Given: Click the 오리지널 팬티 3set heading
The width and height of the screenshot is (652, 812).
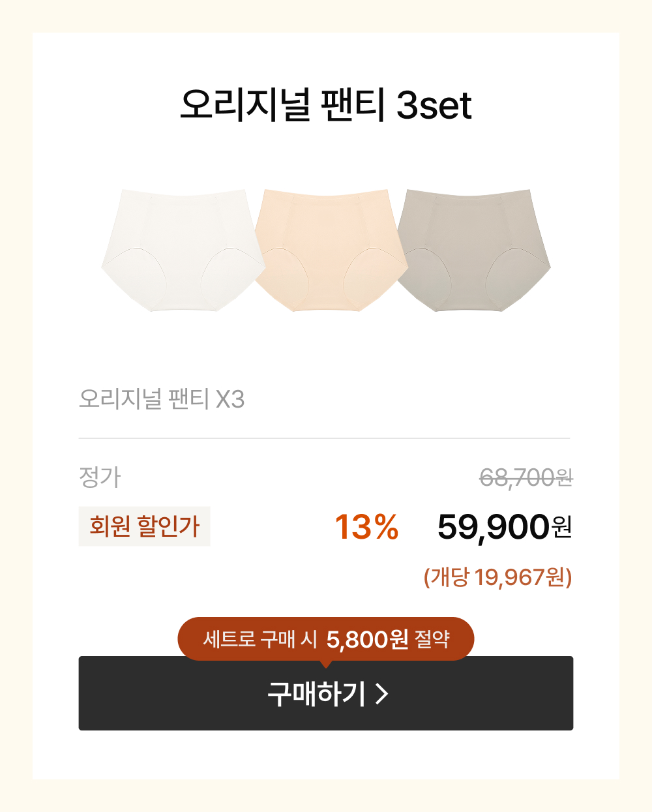Looking at the screenshot, I should click(x=325, y=105).
